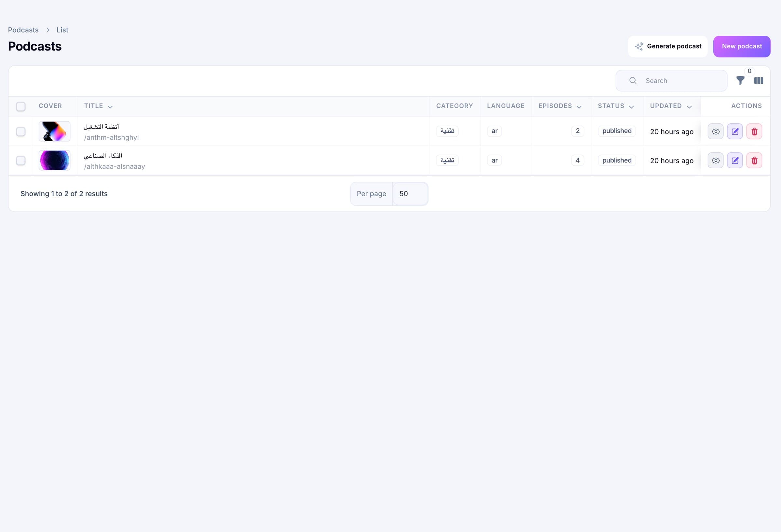
Task: View the أنظمة التشغيل podcast eye icon
Action: 716,131
